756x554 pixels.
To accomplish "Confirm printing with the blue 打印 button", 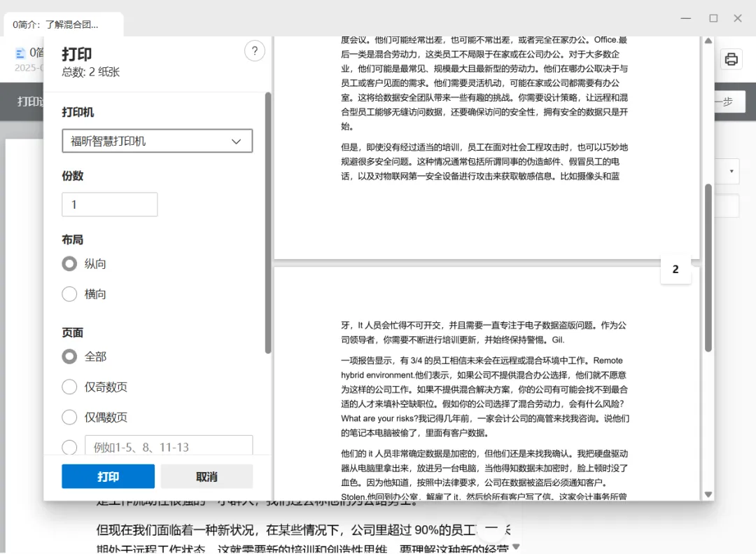I will [x=108, y=476].
